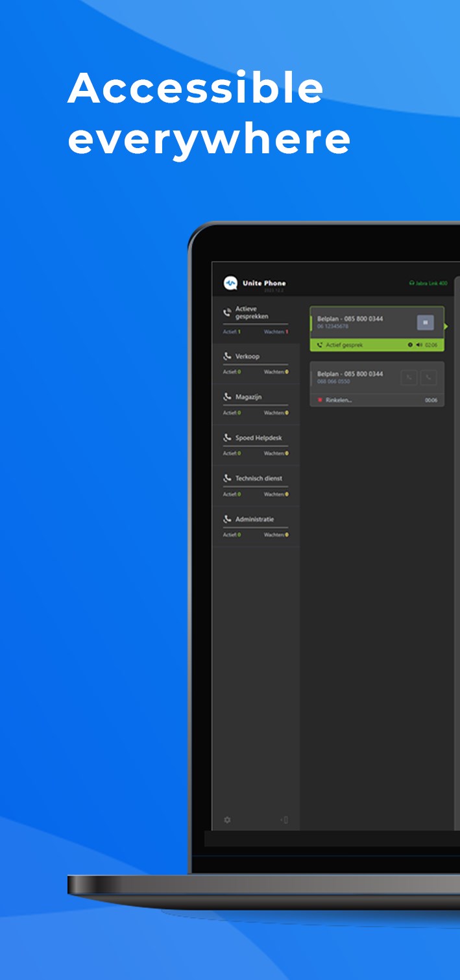This screenshot has height=980, width=460.
Task: Decline the ringing call with second phone button
Action: click(x=428, y=377)
